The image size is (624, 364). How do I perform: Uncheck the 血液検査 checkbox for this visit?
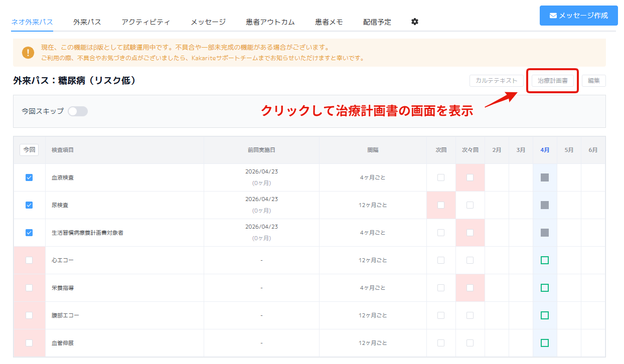click(29, 177)
